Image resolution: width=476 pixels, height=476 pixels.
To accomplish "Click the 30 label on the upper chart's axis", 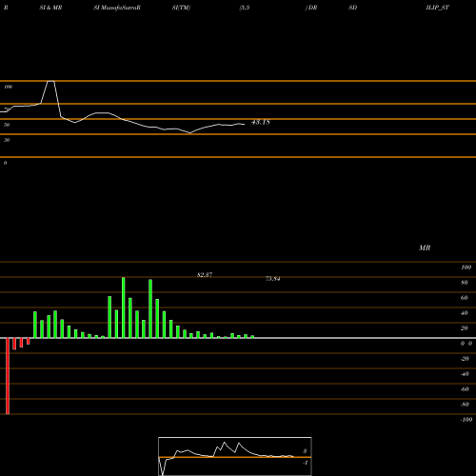I will coord(7,140).
